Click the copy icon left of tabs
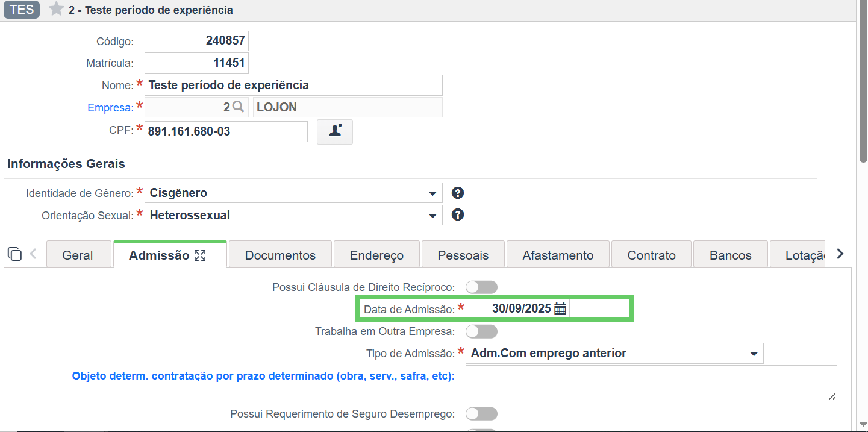The width and height of the screenshot is (868, 432). tap(15, 254)
